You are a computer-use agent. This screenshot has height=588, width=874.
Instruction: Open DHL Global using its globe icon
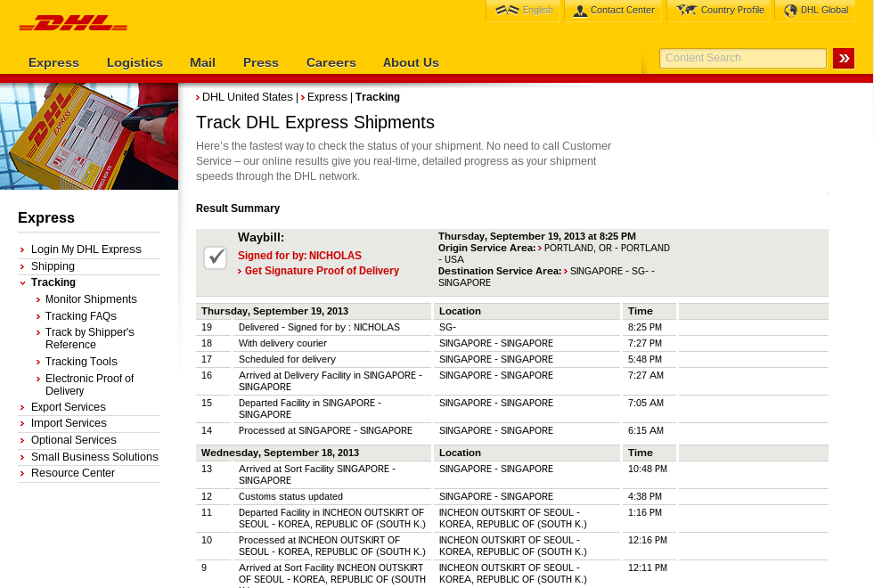pos(790,11)
